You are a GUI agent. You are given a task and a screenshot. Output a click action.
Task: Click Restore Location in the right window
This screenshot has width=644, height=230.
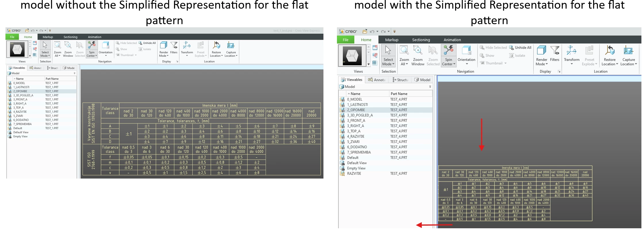(x=609, y=55)
